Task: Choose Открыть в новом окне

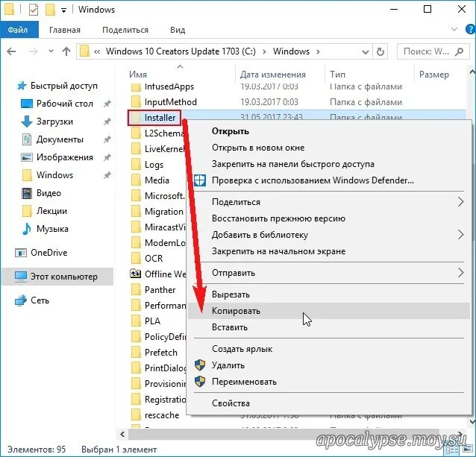Action: pos(329,148)
